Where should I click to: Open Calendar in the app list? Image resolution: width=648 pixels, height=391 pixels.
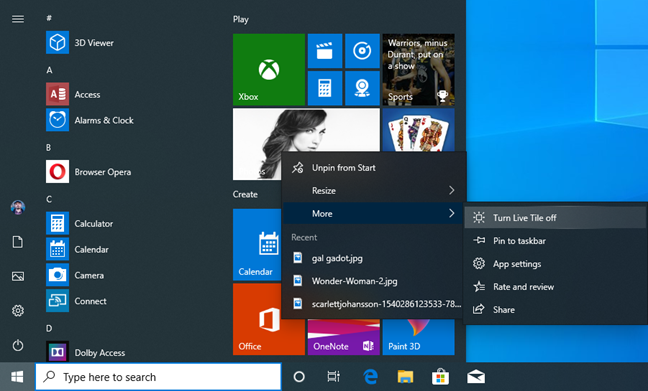click(x=91, y=250)
